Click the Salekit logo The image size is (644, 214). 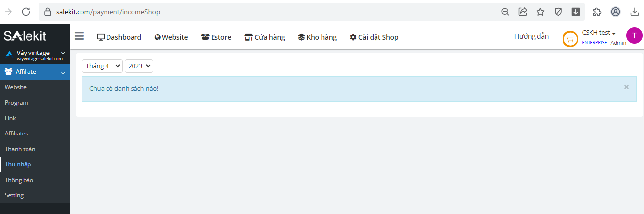pyautogui.click(x=25, y=36)
